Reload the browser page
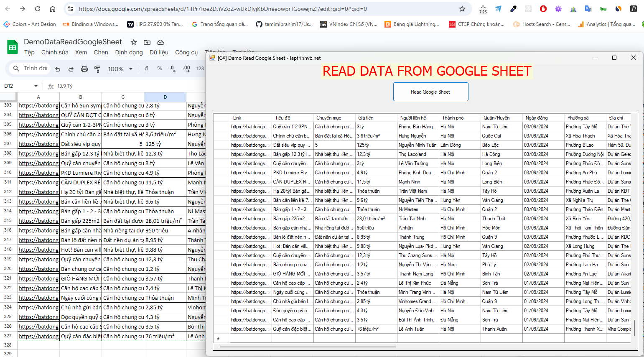Viewport: 644px width, 357px height. tap(38, 9)
